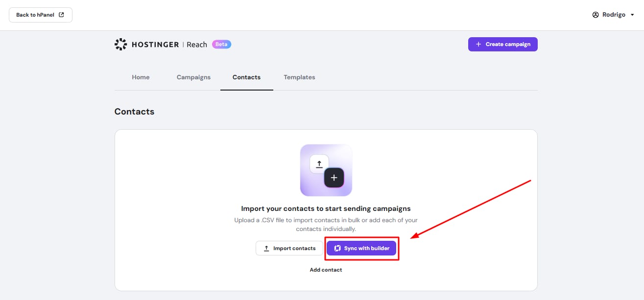Switch to the Campaigns tab
This screenshot has height=300, width=644.
[x=193, y=77]
